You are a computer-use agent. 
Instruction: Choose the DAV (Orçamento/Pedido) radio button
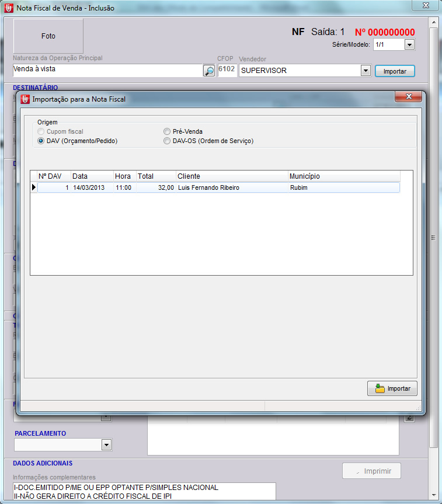tap(41, 141)
